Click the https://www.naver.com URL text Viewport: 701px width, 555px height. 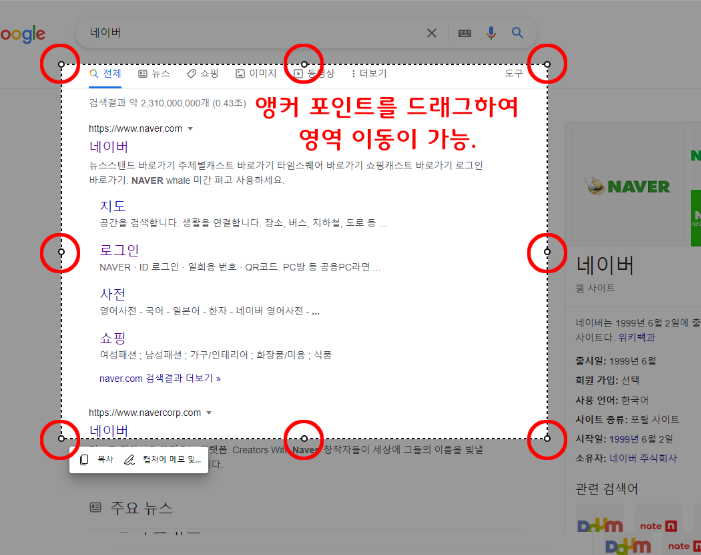[x=135, y=129]
